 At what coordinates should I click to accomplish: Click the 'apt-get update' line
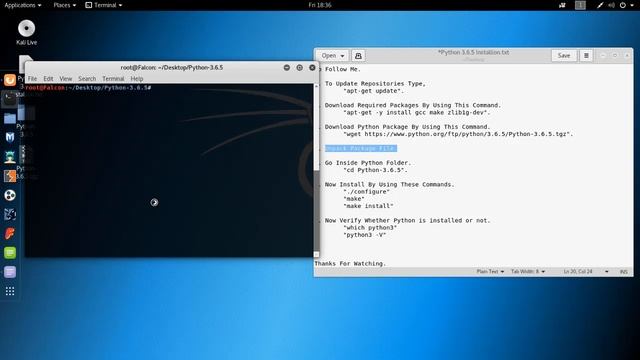tap(373, 91)
